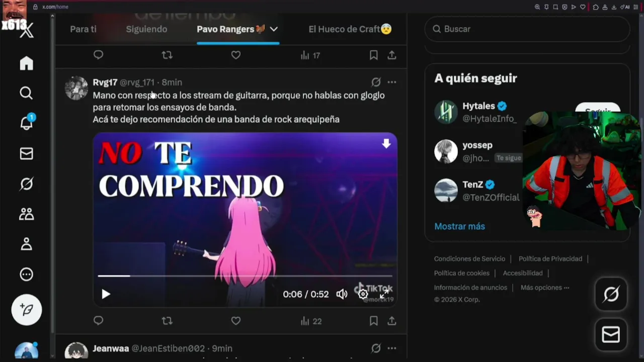
Task: Open Jeanwaa profile avatar
Action: click(76, 350)
